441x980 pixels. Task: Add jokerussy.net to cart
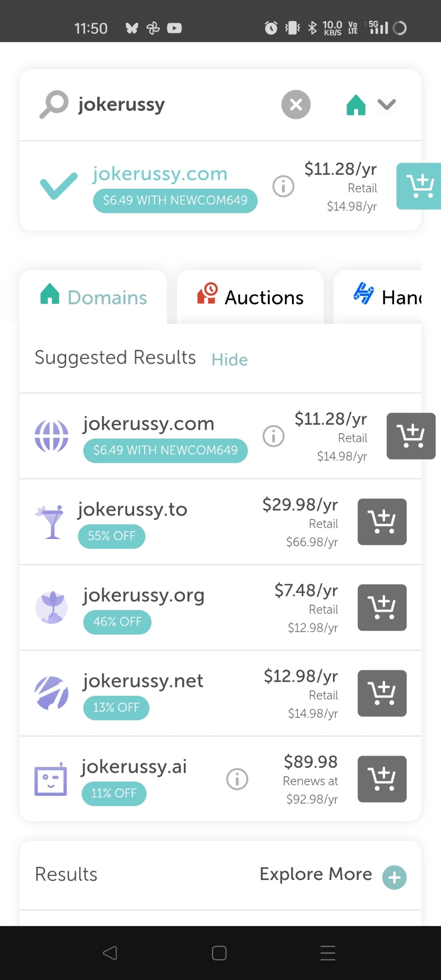(382, 693)
